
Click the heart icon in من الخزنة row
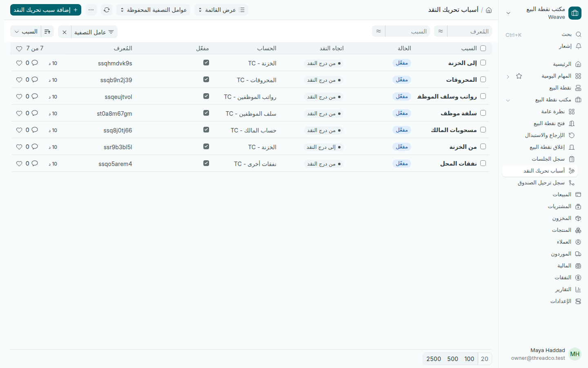[x=19, y=147]
